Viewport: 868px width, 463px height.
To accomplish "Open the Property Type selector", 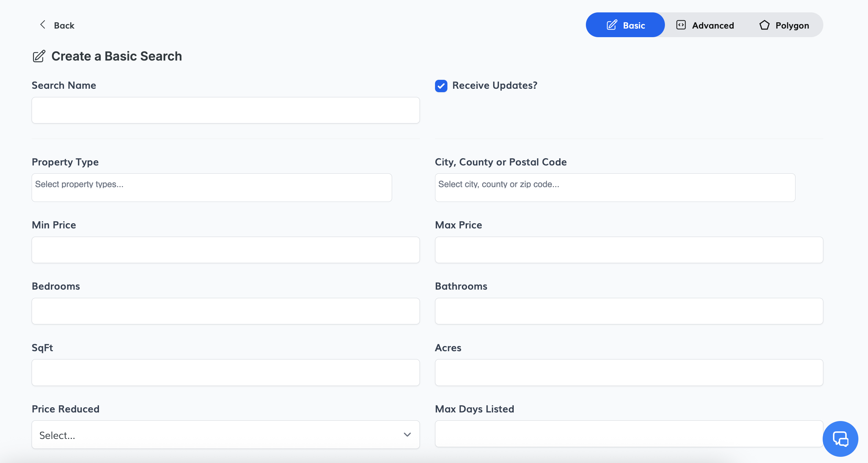I will coord(212,187).
